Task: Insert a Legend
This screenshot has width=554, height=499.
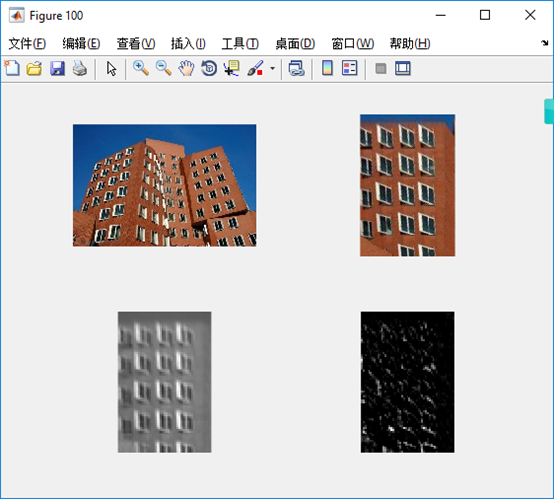Action: point(350,68)
